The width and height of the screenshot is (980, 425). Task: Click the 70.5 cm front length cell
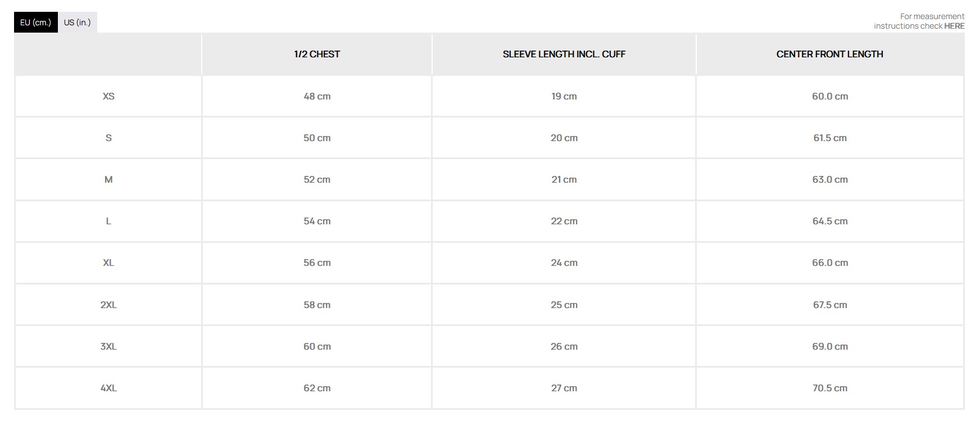(x=829, y=388)
